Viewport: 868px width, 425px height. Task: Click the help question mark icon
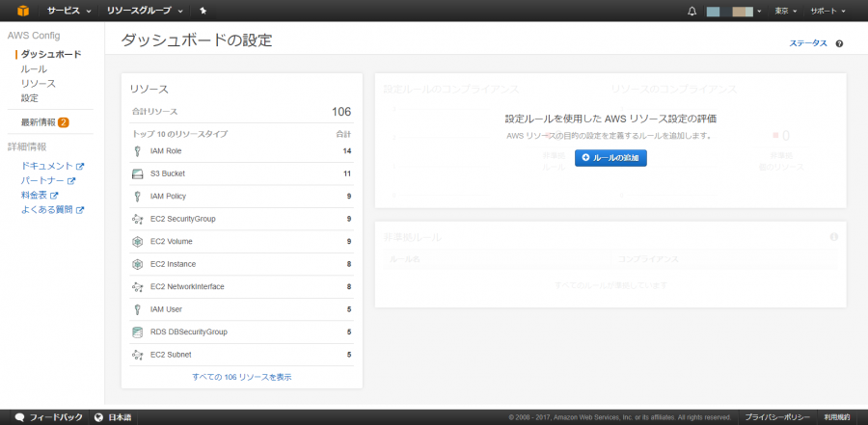click(839, 43)
